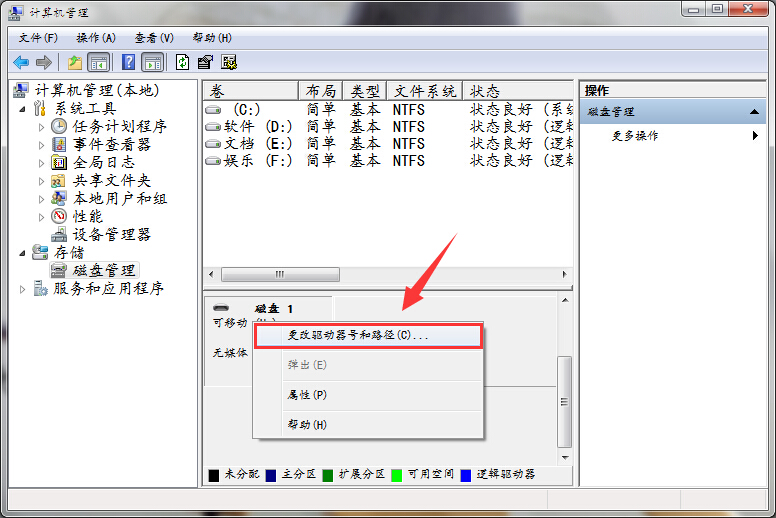Collapse the 磁盘管理 section in actions pane
Screen dimensions: 776x518
point(757,112)
